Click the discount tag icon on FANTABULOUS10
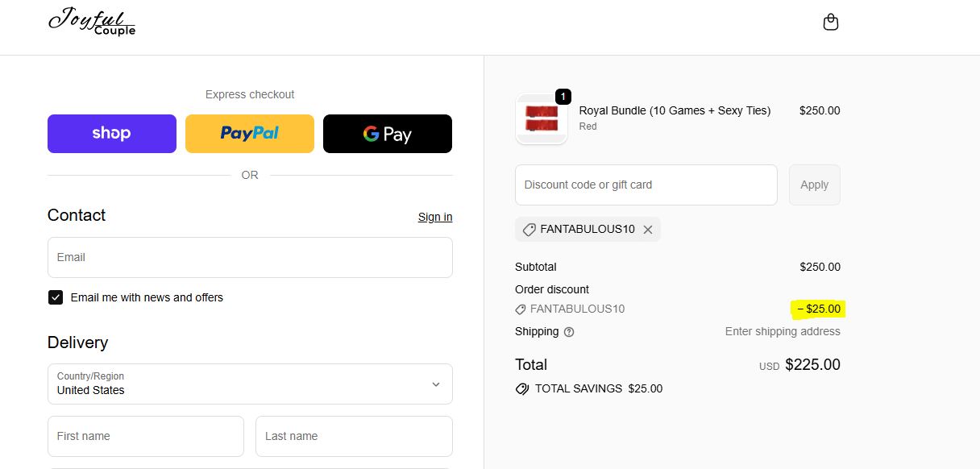980x469 pixels. tap(530, 229)
